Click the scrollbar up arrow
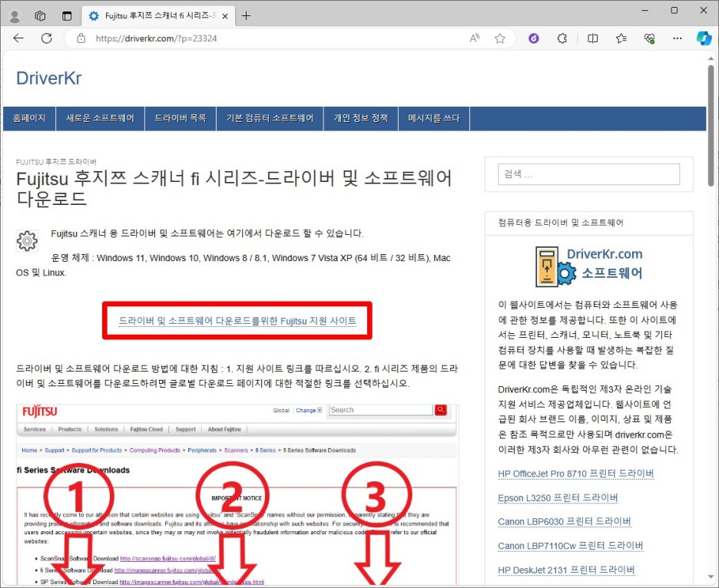The width and height of the screenshot is (719, 588). click(x=711, y=58)
